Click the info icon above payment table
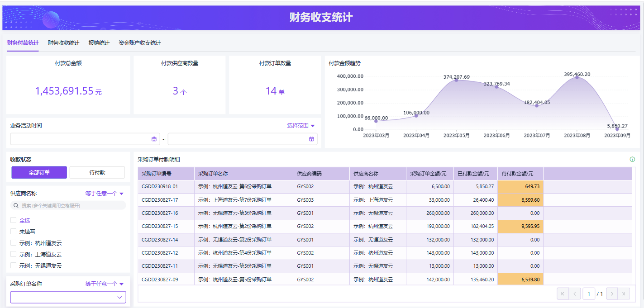 632,159
